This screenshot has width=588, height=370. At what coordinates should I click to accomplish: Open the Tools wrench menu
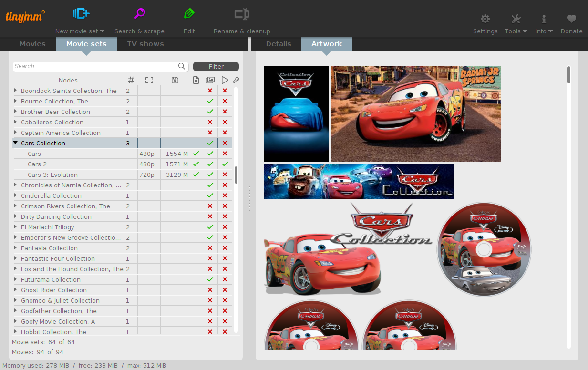click(516, 19)
